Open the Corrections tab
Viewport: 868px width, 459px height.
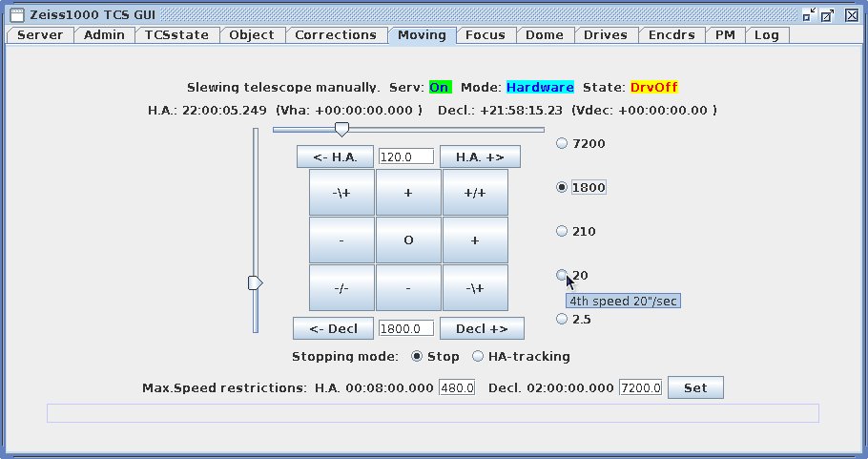pos(336,35)
